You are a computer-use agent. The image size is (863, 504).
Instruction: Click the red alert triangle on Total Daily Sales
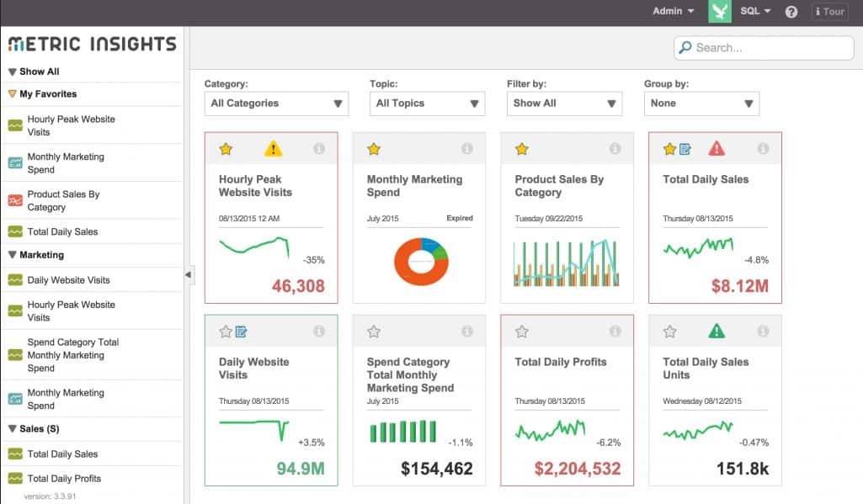(717, 148)
